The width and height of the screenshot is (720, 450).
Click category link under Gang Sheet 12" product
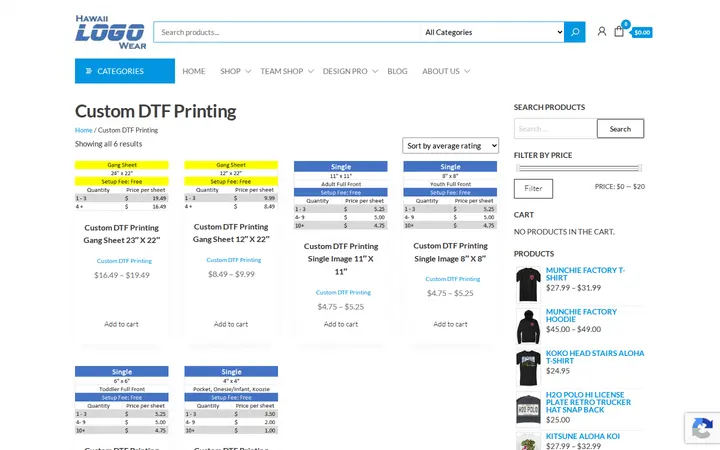[234, 260]
